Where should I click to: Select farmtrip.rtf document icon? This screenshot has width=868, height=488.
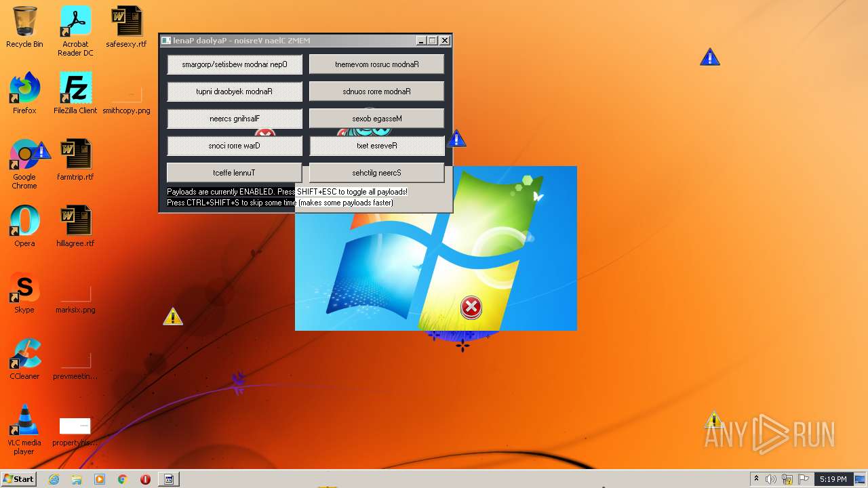(x=75, y=159)
